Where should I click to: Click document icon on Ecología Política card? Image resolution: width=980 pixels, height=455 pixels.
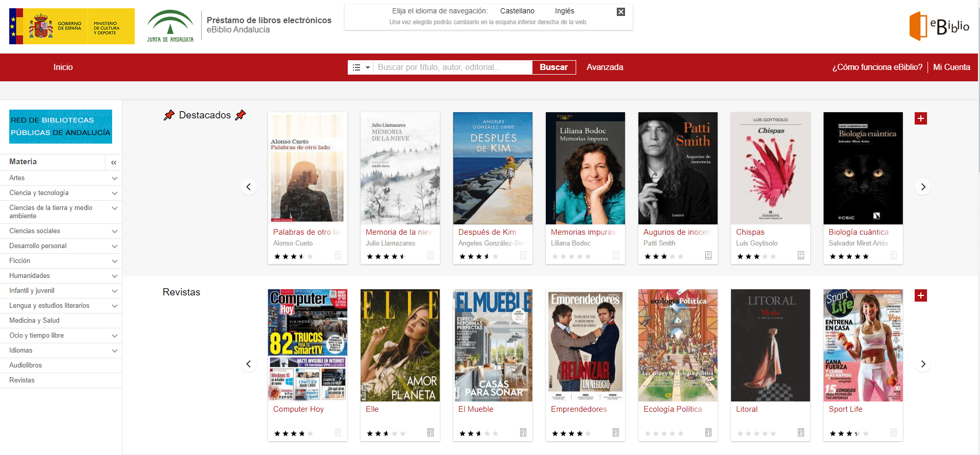click(708, 432)
